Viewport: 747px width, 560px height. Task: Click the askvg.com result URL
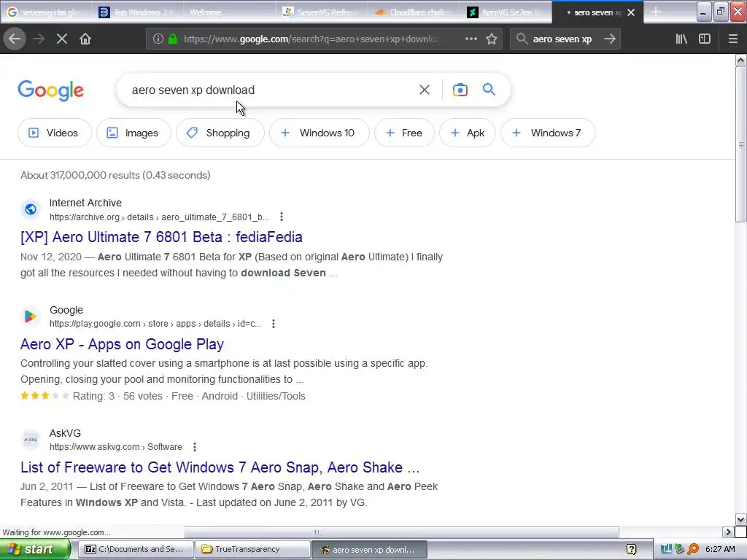click(x=116, y=447)
